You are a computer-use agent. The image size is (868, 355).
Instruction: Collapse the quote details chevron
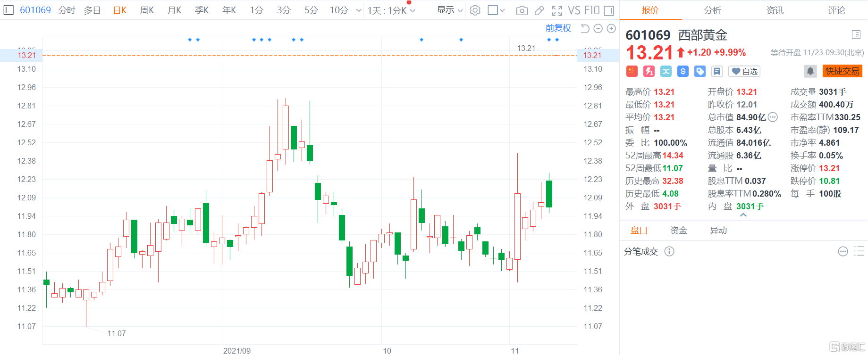[x=743, y=215]
